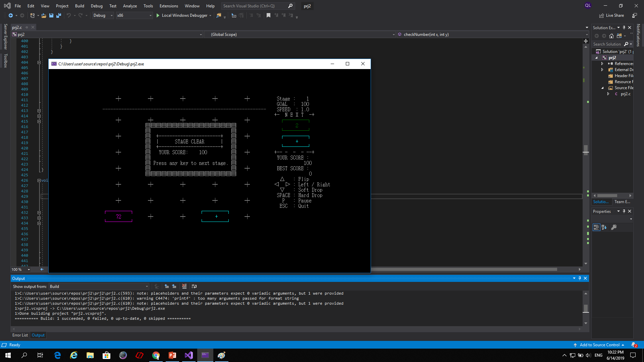644x362 pixels.
Task: Open the x86 platform dropdown
Action: (134, 15)
